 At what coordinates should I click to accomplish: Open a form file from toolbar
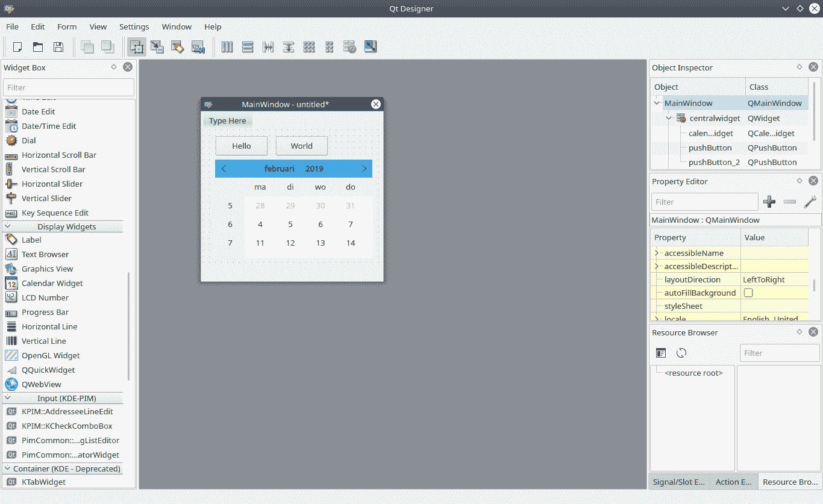tap(37, 47)
